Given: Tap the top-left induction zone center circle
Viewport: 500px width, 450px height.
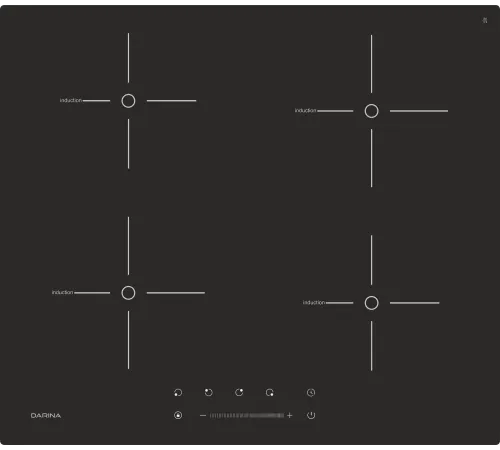Looking at the screenshot, I should (x=128, y=101).
